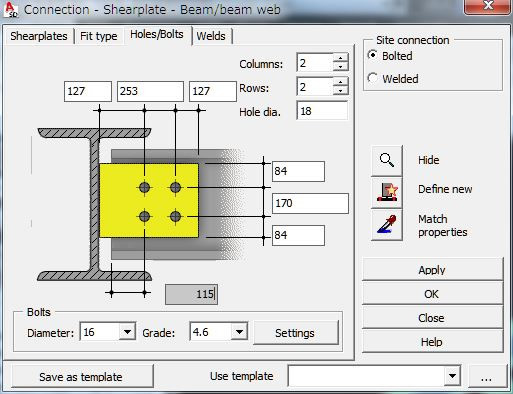The width and height of the screenshot is (513, 394).
Task: Click the Apply button
Action: (432, 269)
